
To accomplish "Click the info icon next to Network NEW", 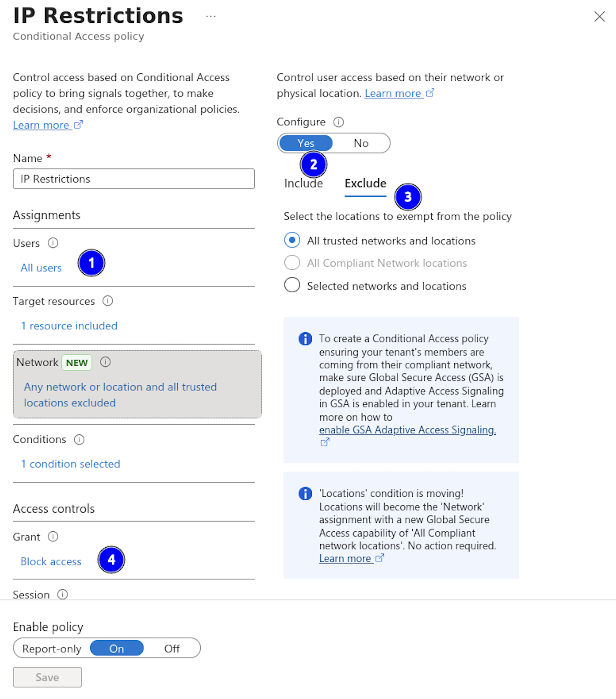I will pos(105,362).
